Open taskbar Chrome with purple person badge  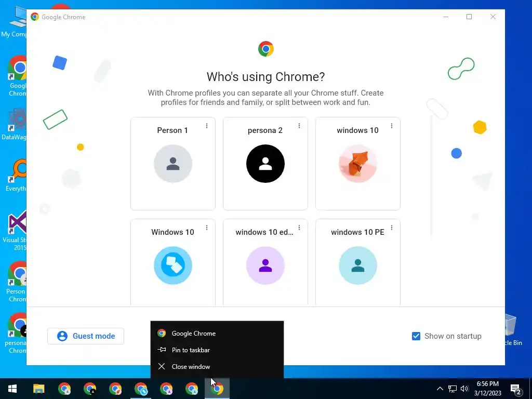166,389
